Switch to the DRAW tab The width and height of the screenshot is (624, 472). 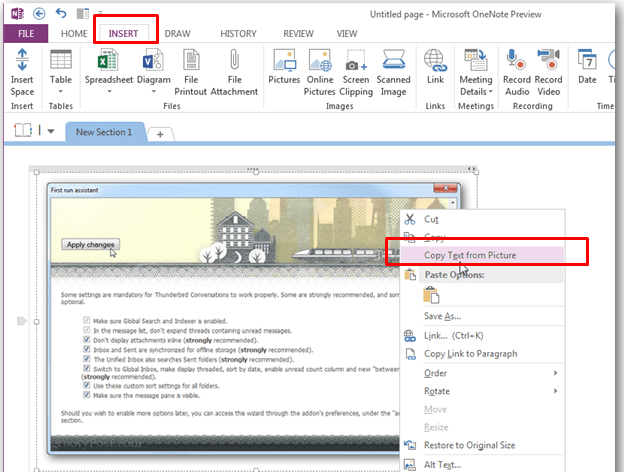point(177,34)
